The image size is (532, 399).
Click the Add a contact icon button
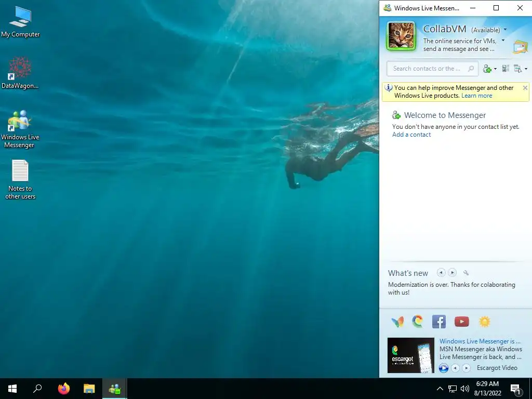click(487, 69)
